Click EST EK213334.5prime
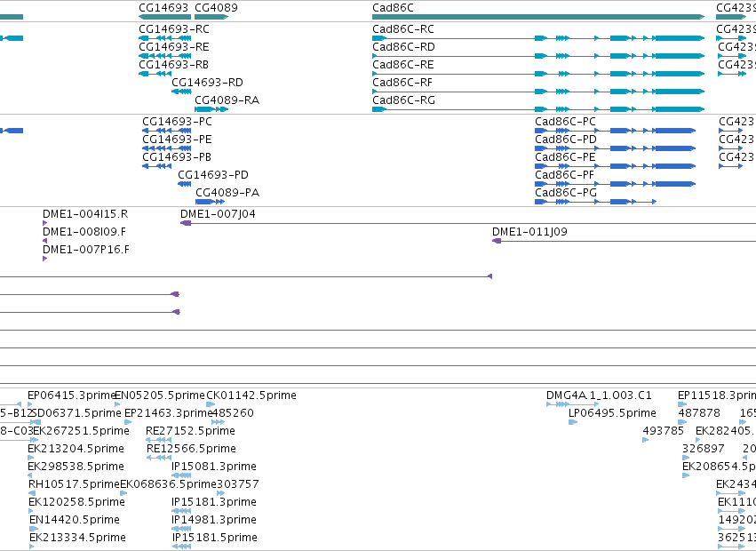Screen dimensions: 756x551 (x=77, y=538)
